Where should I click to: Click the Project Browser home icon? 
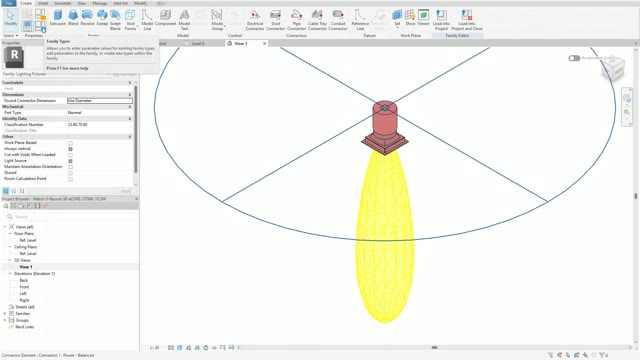click(x=6, y=206)
